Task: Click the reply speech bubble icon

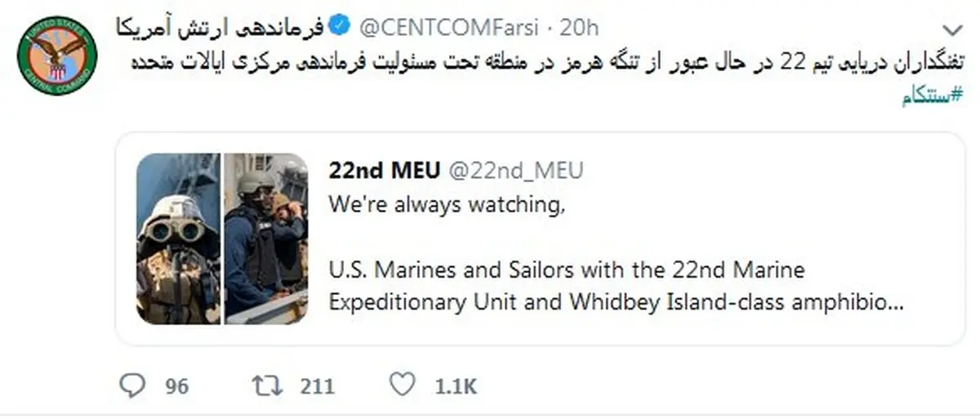Action: (x=132, y=386)
